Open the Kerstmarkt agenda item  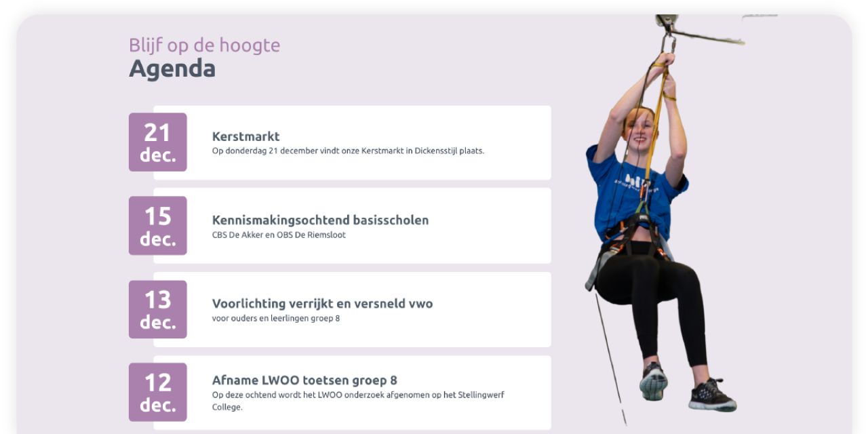click(x=245, y=136)
